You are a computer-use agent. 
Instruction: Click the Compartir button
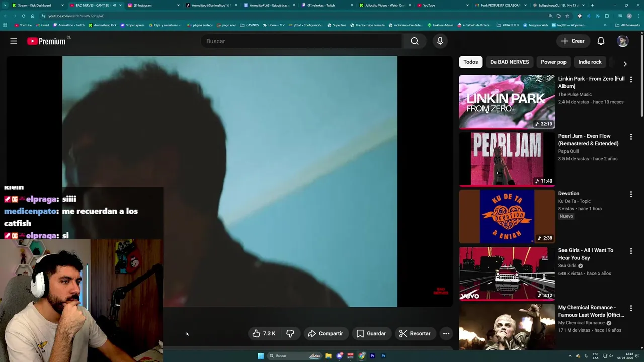coord(325,333)
